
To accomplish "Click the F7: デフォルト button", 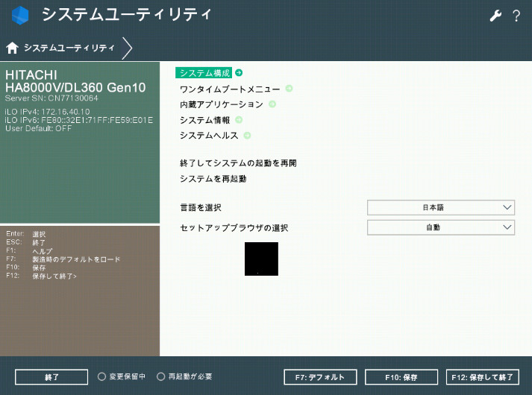I will click(320, 377).
